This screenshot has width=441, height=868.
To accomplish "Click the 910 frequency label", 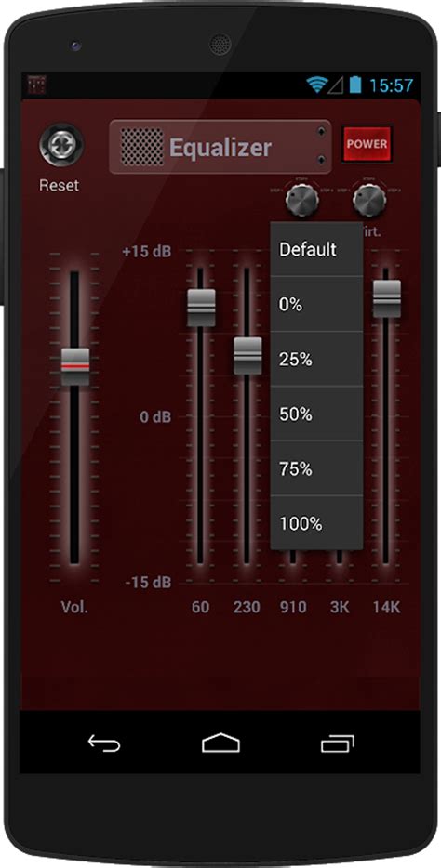I will pos(293,607).
